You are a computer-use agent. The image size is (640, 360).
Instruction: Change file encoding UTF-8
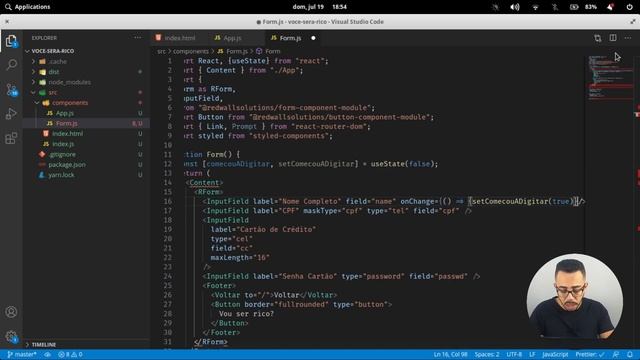coord(514,354)
